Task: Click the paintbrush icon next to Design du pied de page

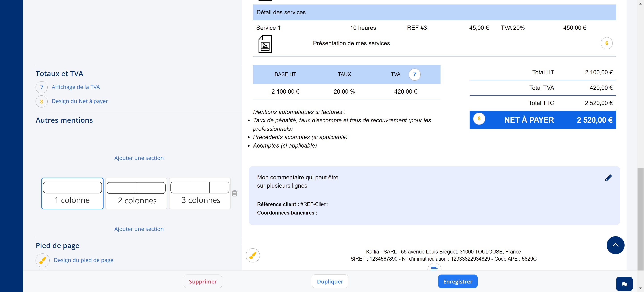Action: pyautogui.click(x=42, y=260)
